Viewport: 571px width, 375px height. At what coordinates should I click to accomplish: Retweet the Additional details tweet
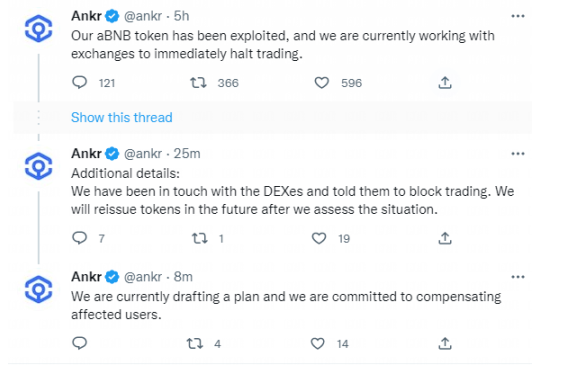click(x=200, y=238)
